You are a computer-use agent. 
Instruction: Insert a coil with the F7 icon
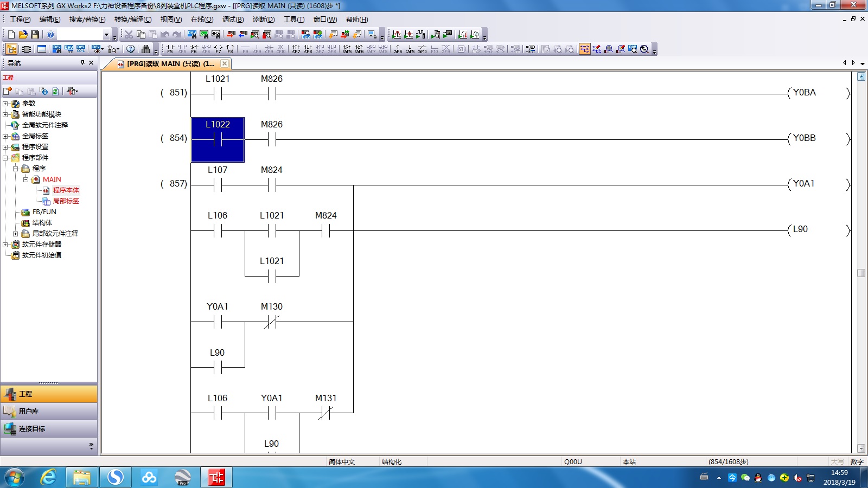[218, 49]
